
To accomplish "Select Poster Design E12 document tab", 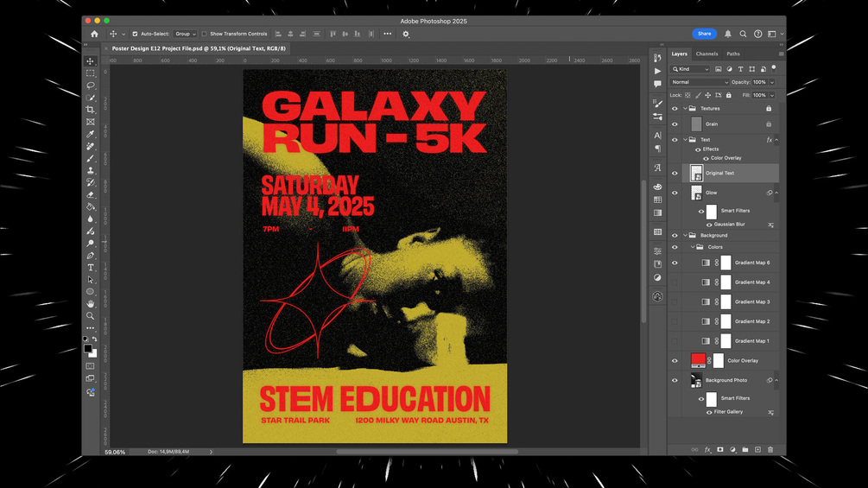I will coord(199,48).
